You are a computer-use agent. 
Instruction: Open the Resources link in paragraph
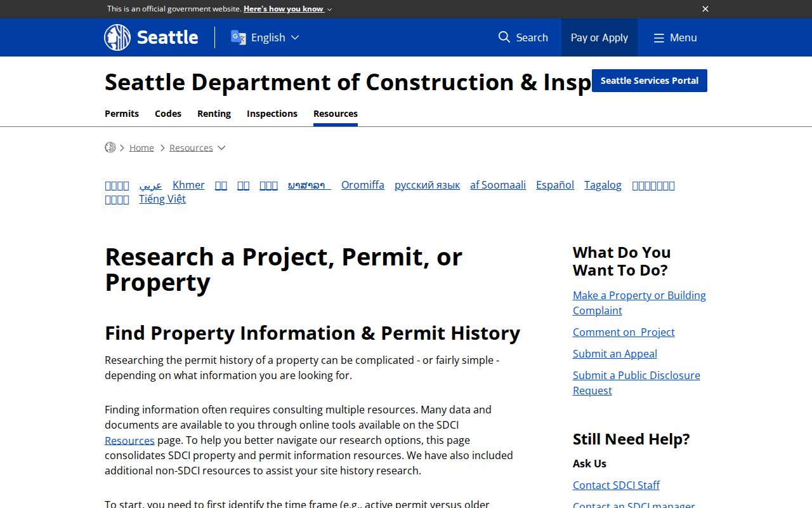129,440
